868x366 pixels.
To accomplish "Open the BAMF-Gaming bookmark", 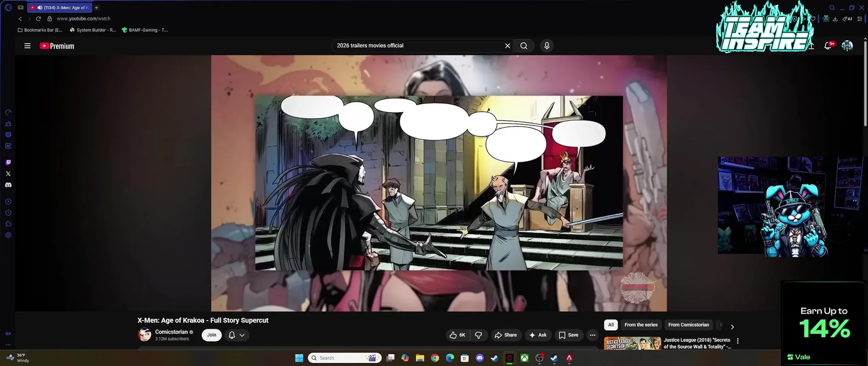I will pyautogui.click(x=144, y=30).
